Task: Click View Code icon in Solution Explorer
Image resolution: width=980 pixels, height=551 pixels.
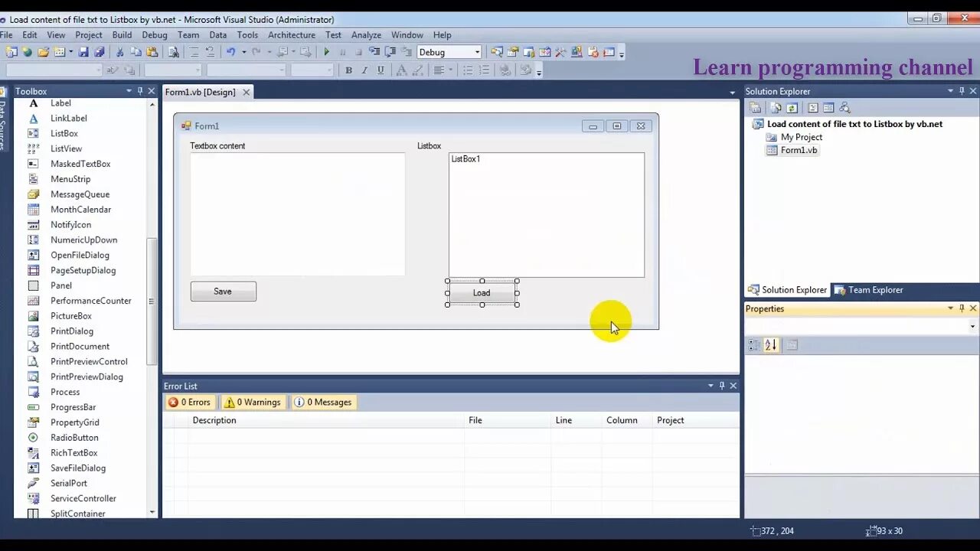Action: pyautogui.click(x=813, y=108)
